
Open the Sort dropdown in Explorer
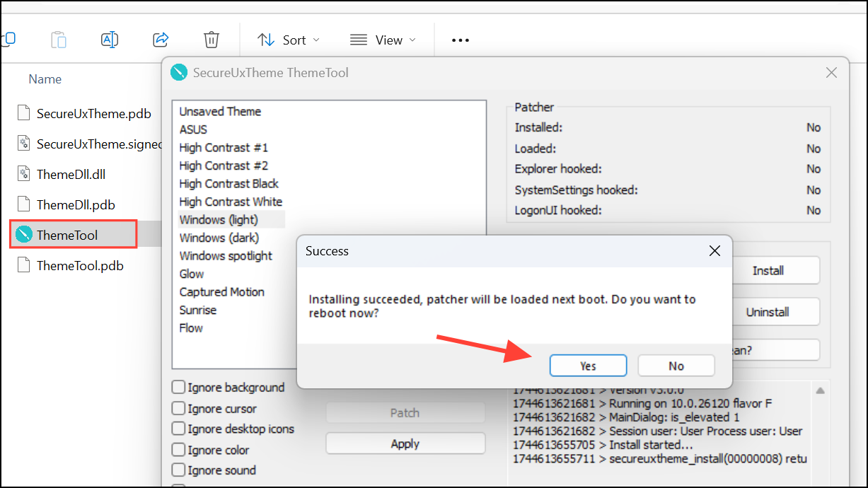[289, 40]
